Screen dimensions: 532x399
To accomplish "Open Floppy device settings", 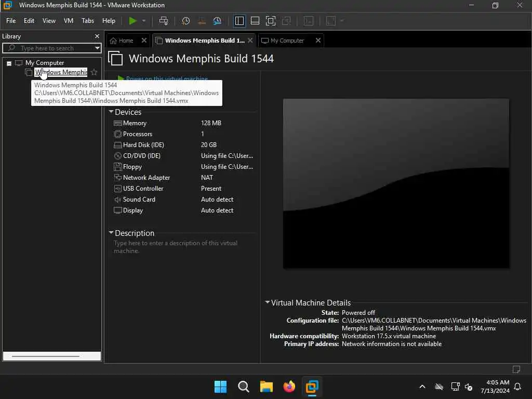I will tap(132, 167).
